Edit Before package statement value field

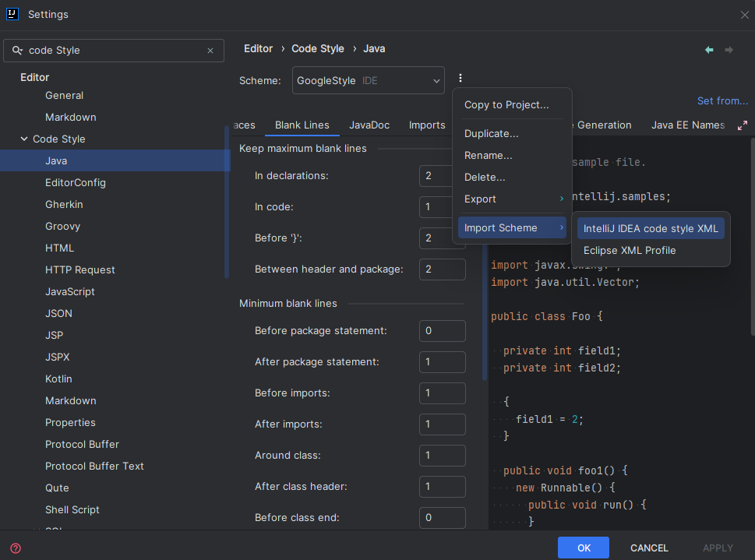pos(443,331)
